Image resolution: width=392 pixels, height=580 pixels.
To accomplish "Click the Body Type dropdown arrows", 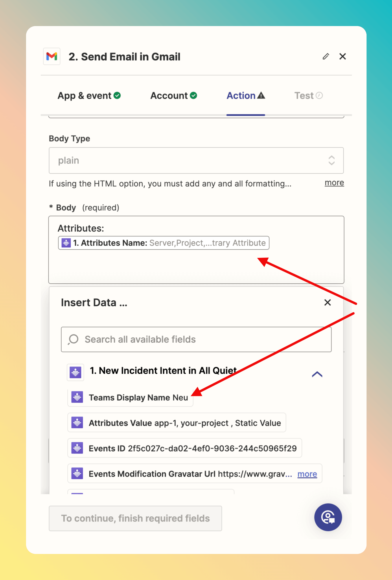I will click(x=332, y=160).
